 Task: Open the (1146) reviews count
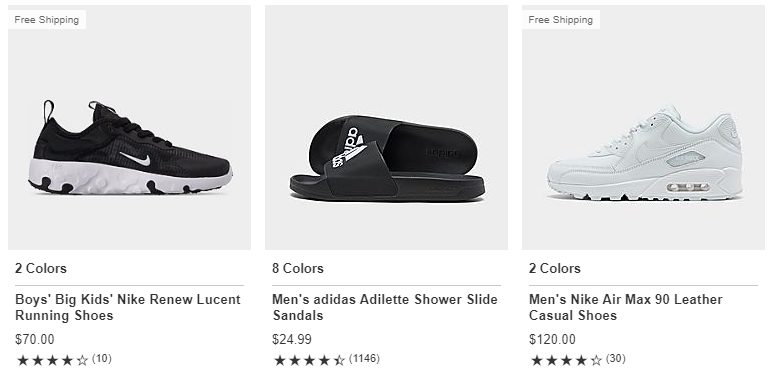364,359
